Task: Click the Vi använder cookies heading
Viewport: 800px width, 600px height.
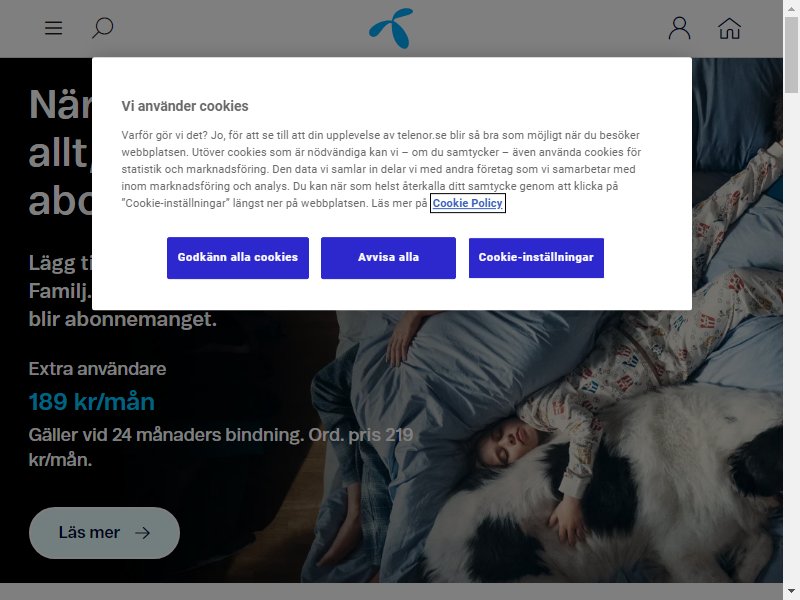Action: coord(185,106)
